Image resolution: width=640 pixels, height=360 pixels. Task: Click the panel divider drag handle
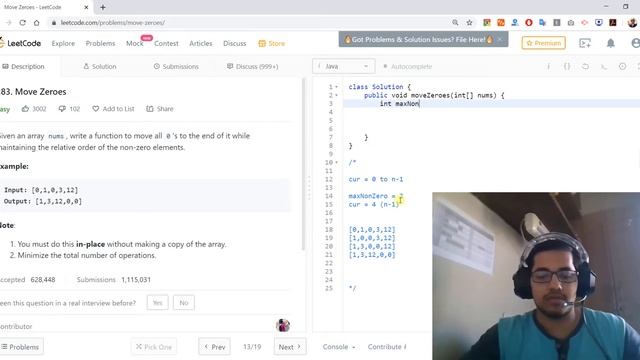pos(309,189)
